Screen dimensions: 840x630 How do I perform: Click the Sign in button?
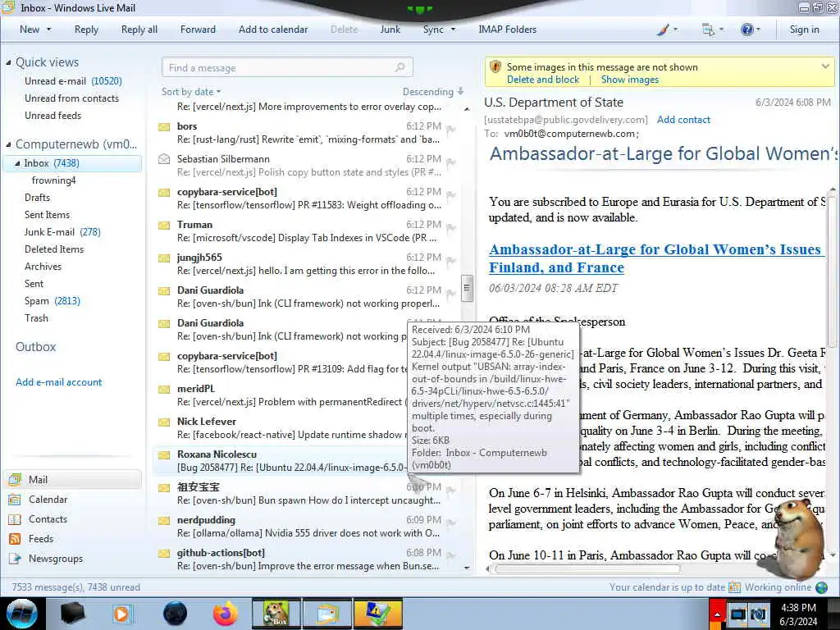click(804, 30)
